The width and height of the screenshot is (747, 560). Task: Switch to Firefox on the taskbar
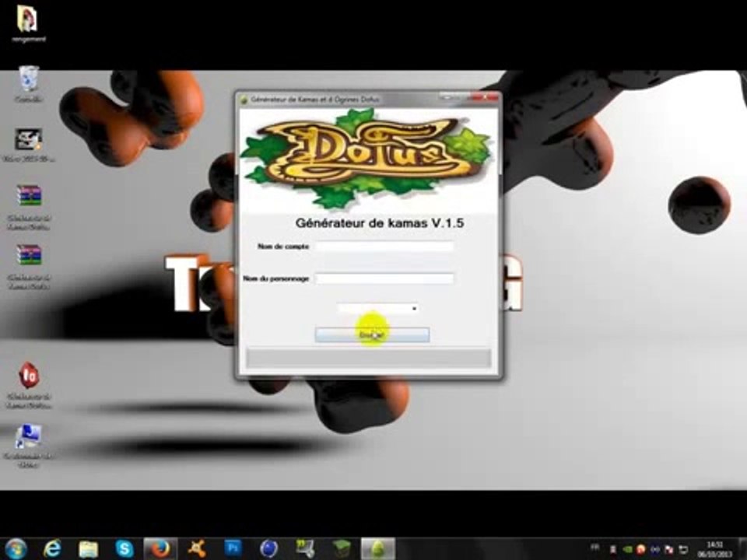tap(160, 549)
